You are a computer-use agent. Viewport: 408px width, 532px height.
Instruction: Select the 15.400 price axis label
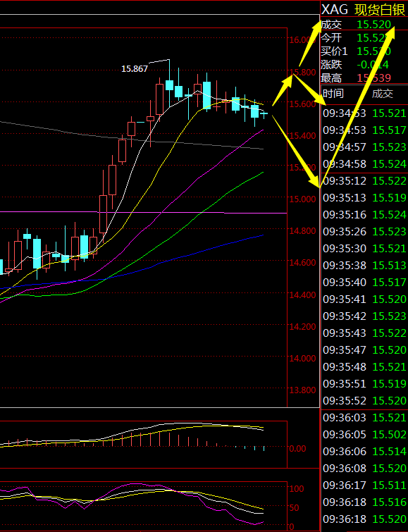[x=302, y=136]
